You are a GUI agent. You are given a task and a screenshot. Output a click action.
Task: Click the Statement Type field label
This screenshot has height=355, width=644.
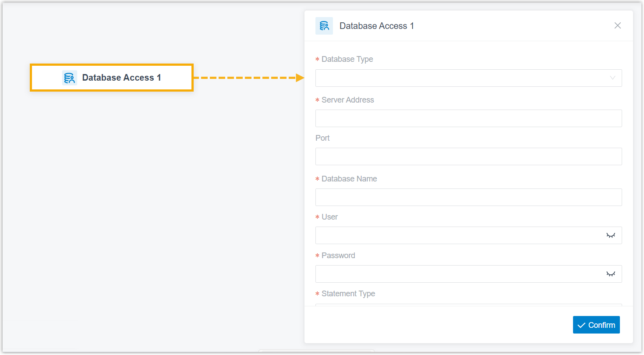tap(348, 294)
